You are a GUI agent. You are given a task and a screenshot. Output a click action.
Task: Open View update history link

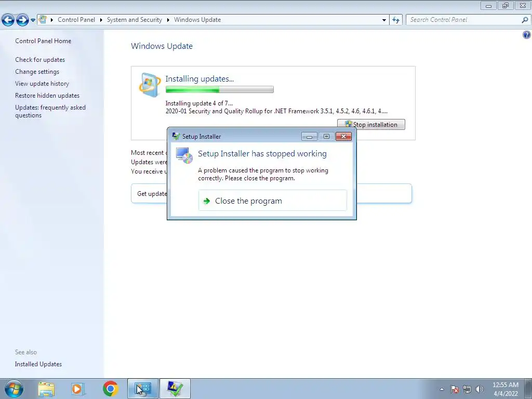[x=42, y=84]
